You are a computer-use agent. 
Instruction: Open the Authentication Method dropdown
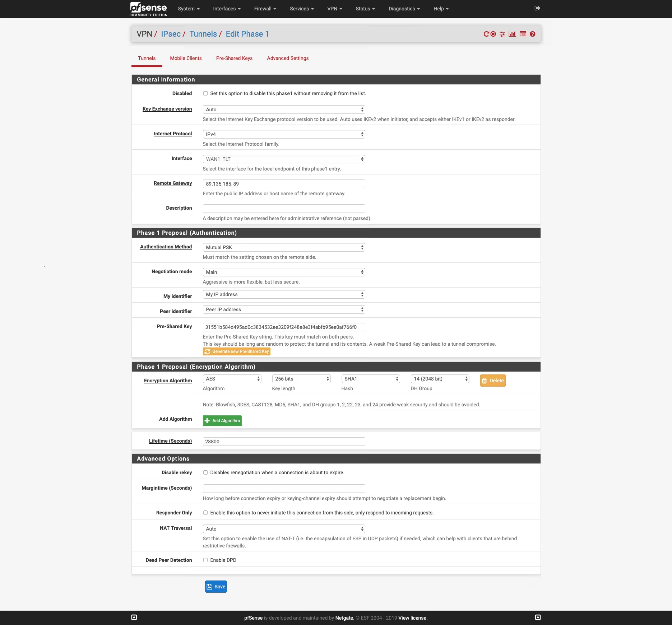coord(283,247)
